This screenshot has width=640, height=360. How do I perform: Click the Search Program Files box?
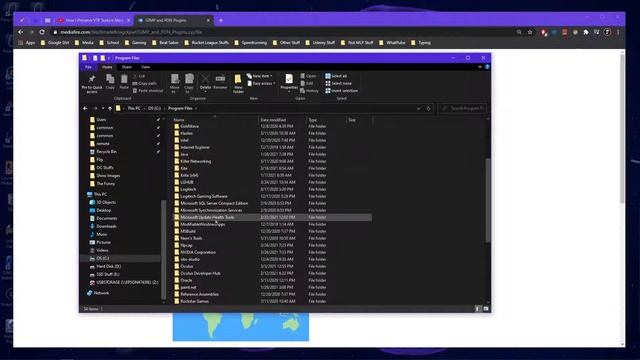pos(462,109)
